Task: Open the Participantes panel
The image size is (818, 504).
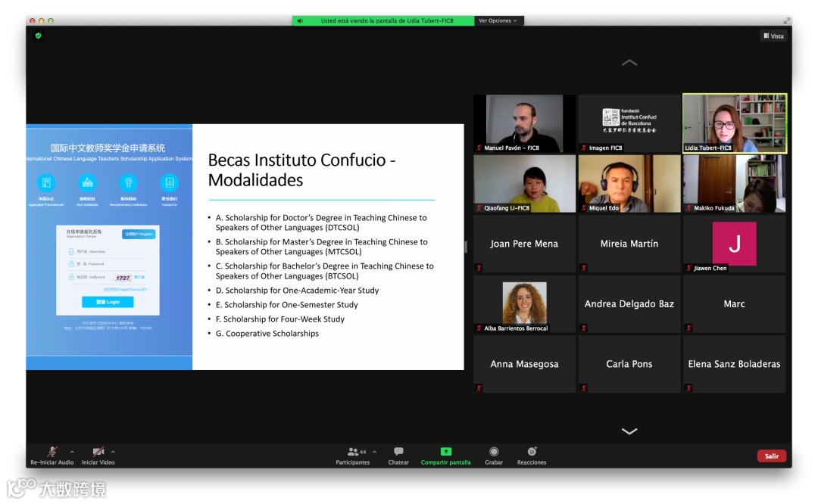Action: pos(353,456)
